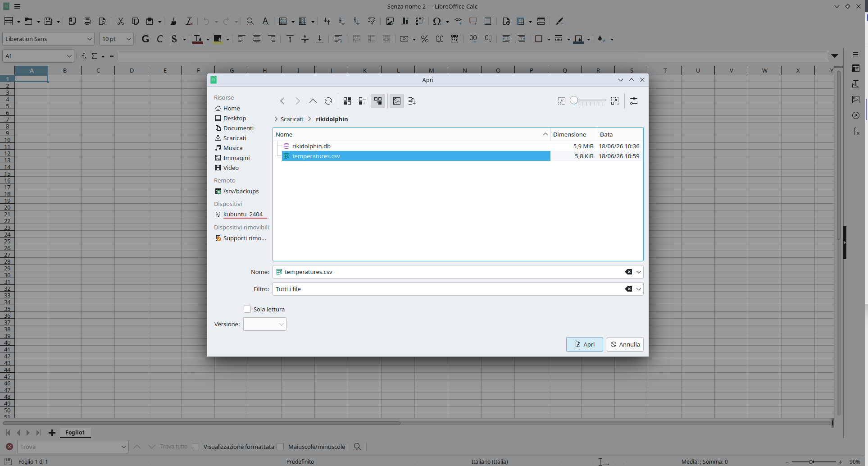This screenshot has height=466, width=868.
Task: Open the dialog configuration options icon
Action: coord(634,101)
